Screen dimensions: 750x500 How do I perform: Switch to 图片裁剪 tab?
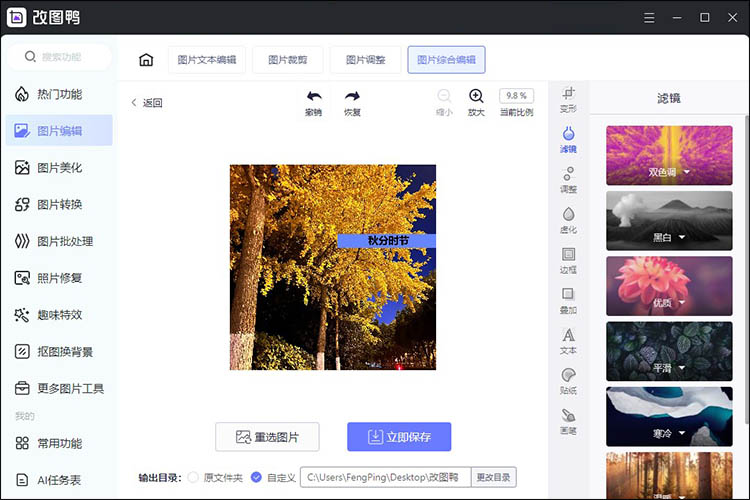click(x=287, y=60)
